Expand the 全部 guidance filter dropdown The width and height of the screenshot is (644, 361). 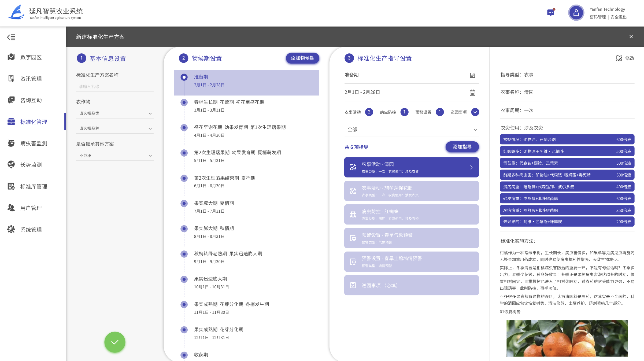point(412,130)
